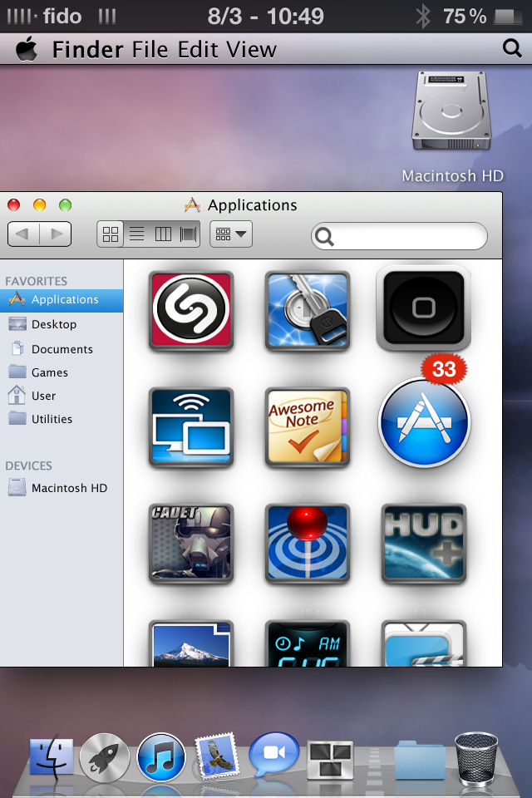The image size is (532, 798).
Task: Select Macintosh HD under Devices
Action: tap(62, 488)
